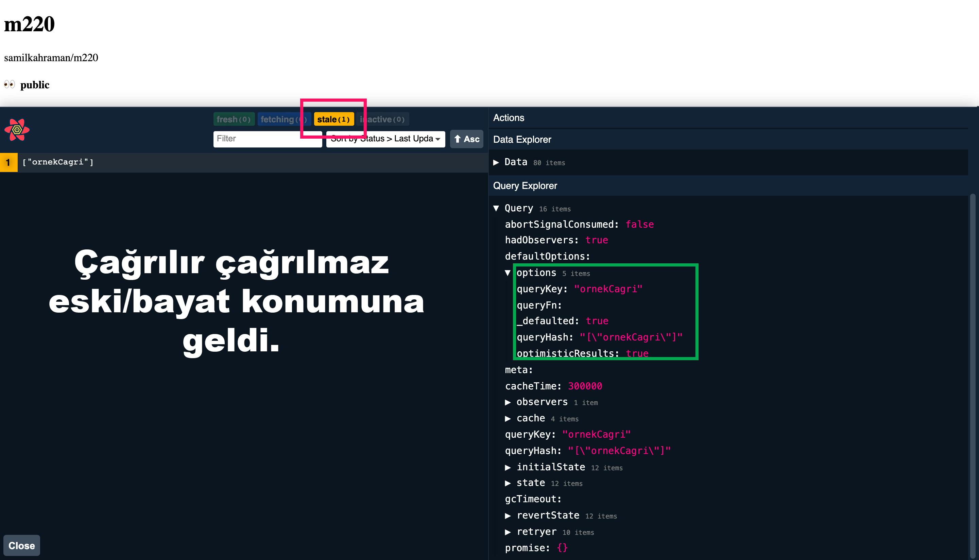The width and height of the screenshot is (979, 560).
Task: Click the cacheTime 300000 value
Action: (x=585, y=386)
